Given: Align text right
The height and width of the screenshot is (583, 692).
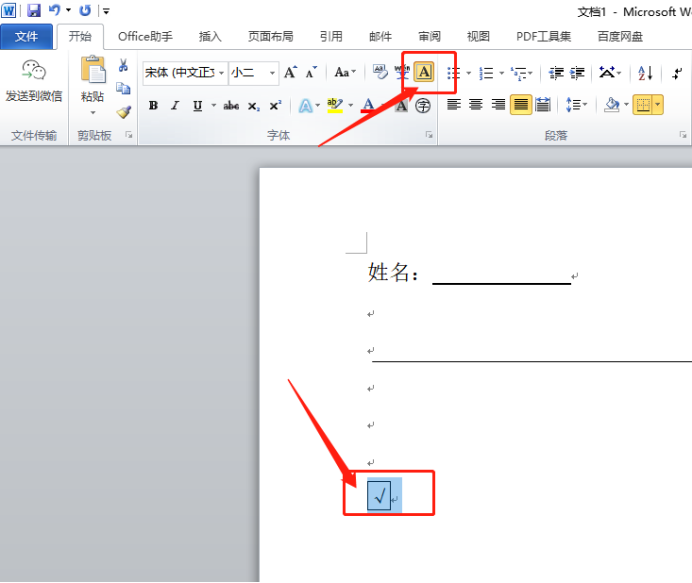Looking at the screenshot, I should 498,105.
